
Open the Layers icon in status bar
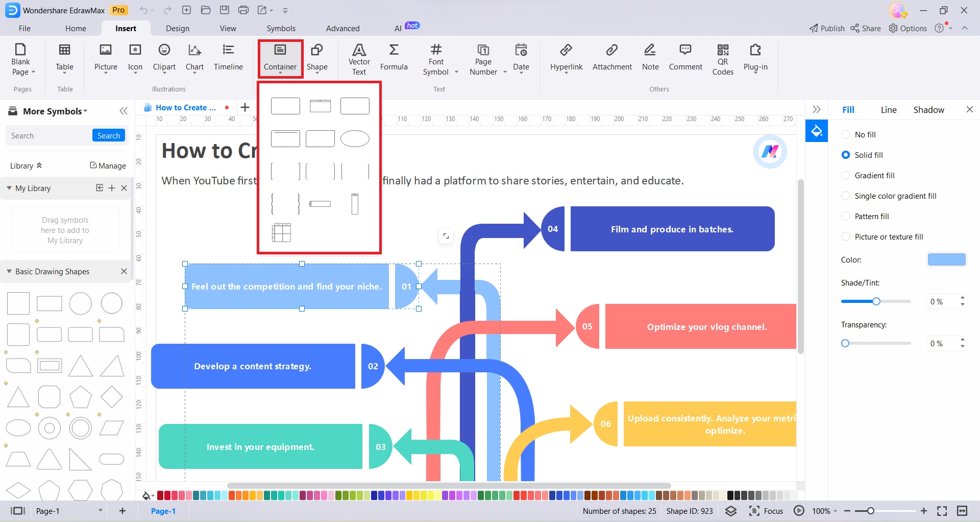pos(731,511)
